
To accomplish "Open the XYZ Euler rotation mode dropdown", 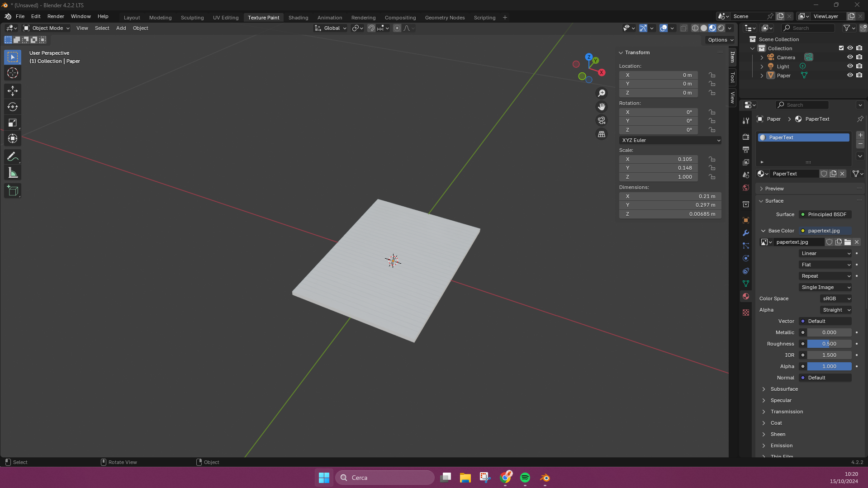I will coord(670,140).
